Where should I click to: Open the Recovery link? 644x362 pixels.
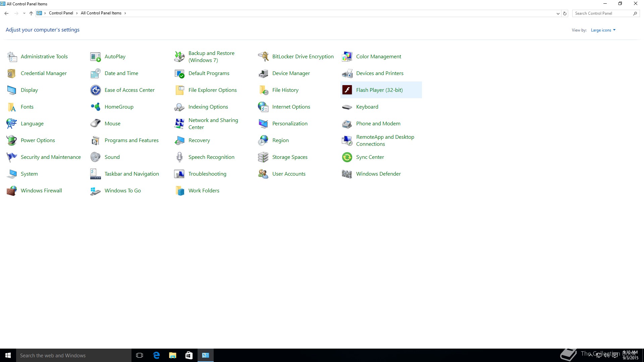[x=199, y=140]
